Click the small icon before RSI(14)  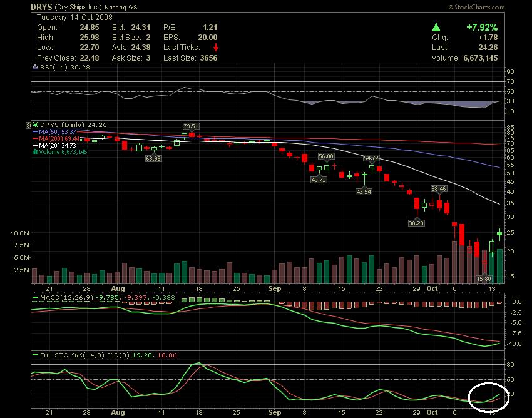click(35, 67)
